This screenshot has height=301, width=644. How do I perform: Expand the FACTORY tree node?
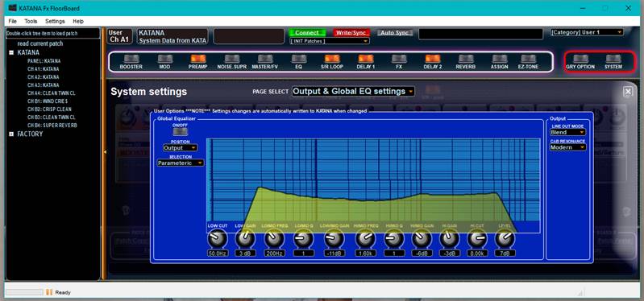(11, 134)
